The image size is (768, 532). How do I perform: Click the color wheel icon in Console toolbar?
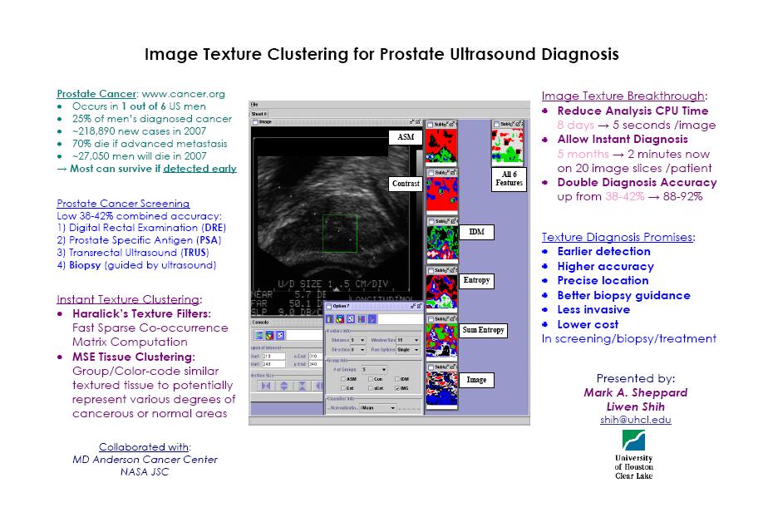tap(269, 336)
